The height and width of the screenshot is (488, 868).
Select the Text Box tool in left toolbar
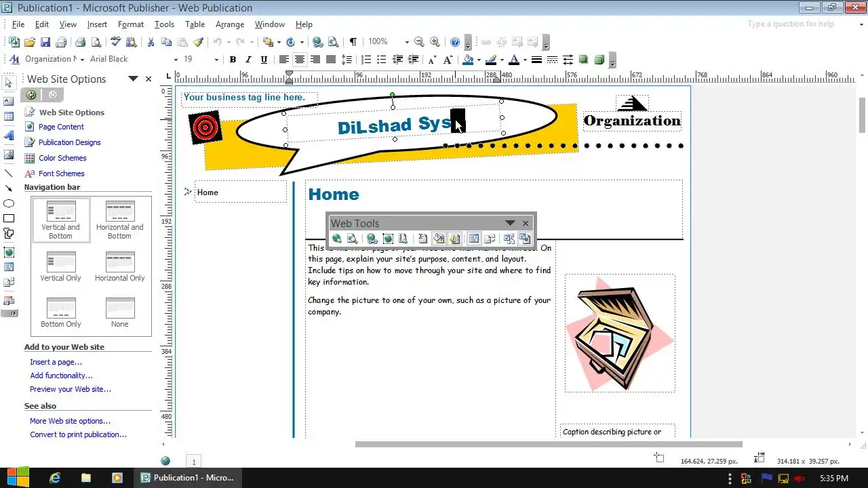point(9,101)
